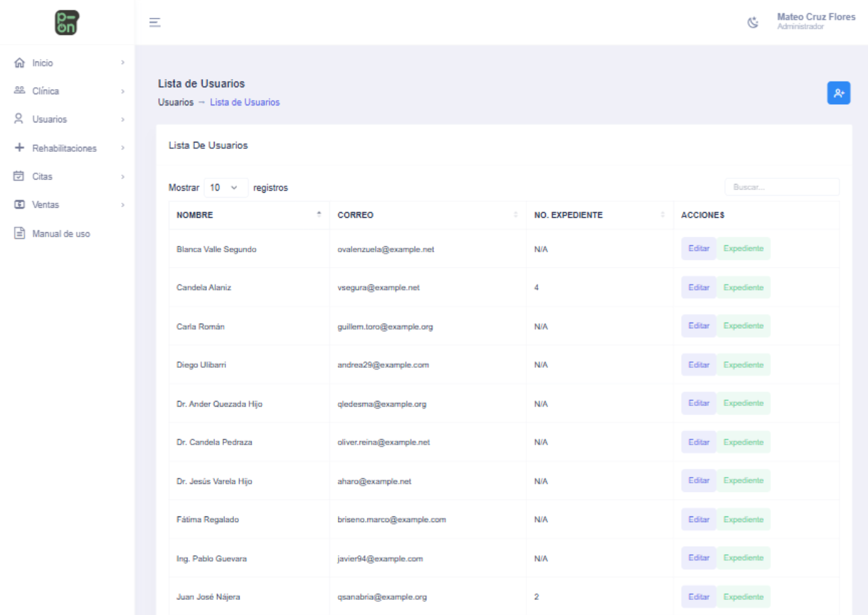Click the Lista de Usuarios breadcrumb link
Screen dimensions: 868x615
[245, 102]
